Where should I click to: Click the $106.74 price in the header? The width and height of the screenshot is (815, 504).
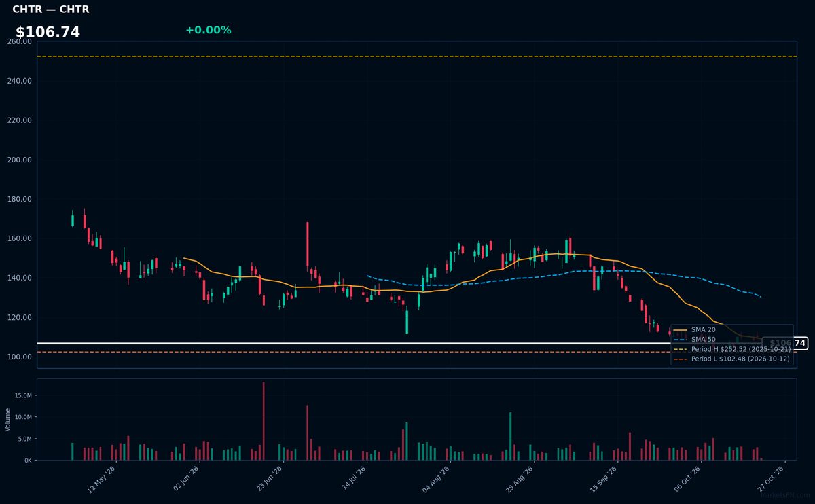tap(48, 32)
